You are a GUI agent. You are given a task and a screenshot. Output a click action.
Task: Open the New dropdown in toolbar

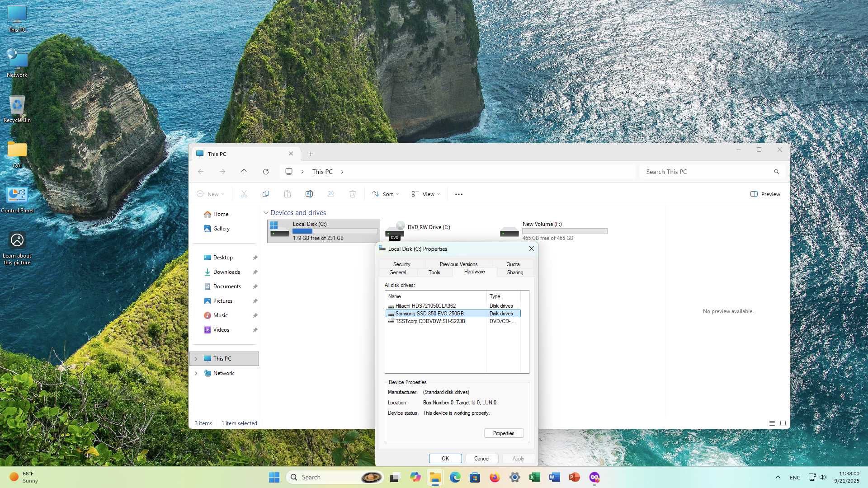pos(211,194)
